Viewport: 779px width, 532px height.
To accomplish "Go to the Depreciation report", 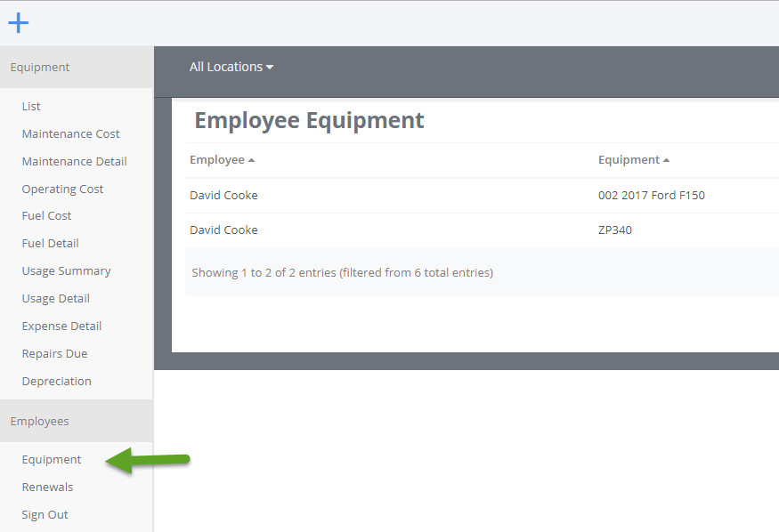I will click(57, 381).
